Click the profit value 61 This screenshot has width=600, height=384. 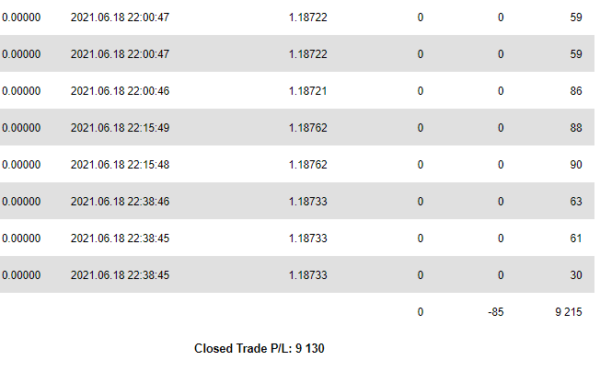576,238
